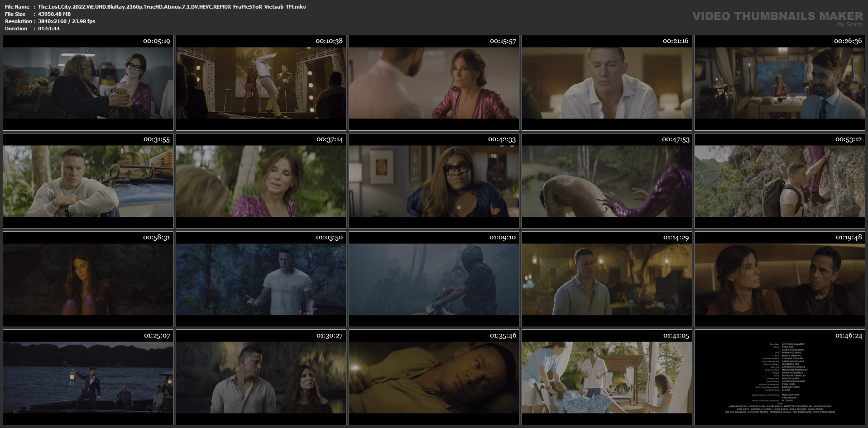Open the thumbnail stamped 01:09:10
The image size is (868, 428).
(x=434, y=279)
